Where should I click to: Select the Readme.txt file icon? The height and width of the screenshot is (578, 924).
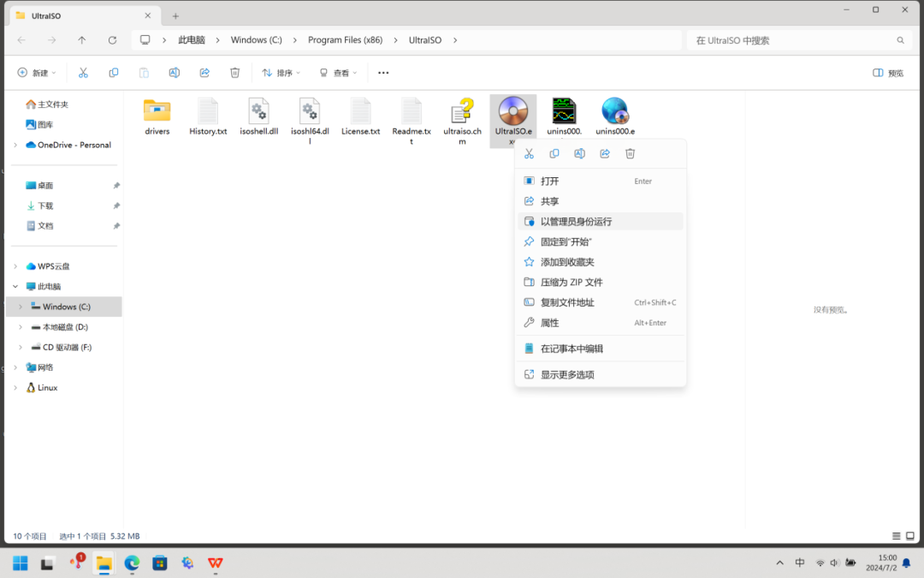(x=412, y=110)
